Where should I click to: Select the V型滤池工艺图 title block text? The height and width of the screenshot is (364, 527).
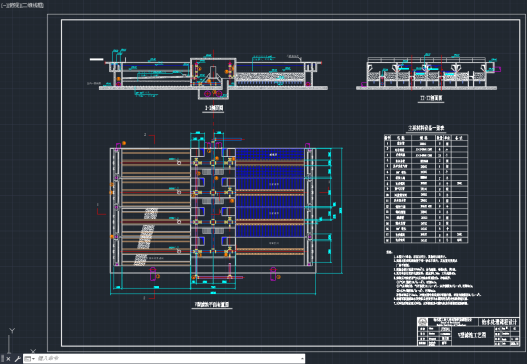click(472, 335)
